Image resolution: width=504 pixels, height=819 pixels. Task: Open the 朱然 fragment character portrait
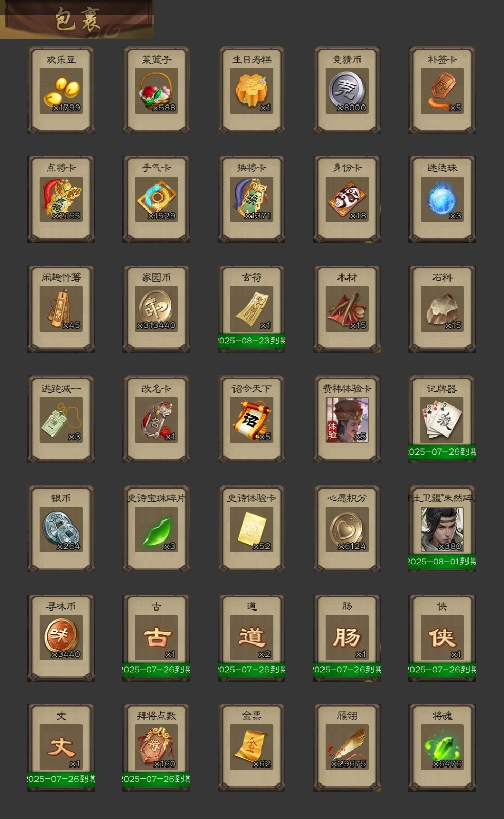click(x=442, y=529)
